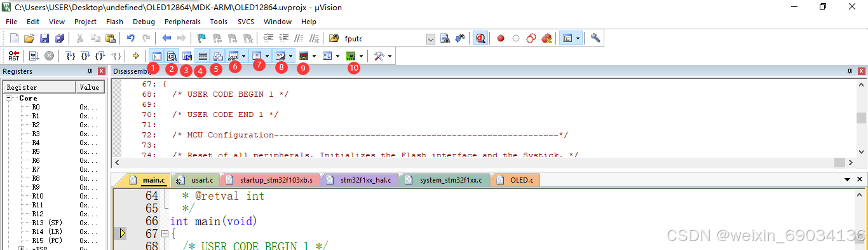868x250 pixels.
Task: Insert a bookmark with the flag icon
Action: [201, 38]
